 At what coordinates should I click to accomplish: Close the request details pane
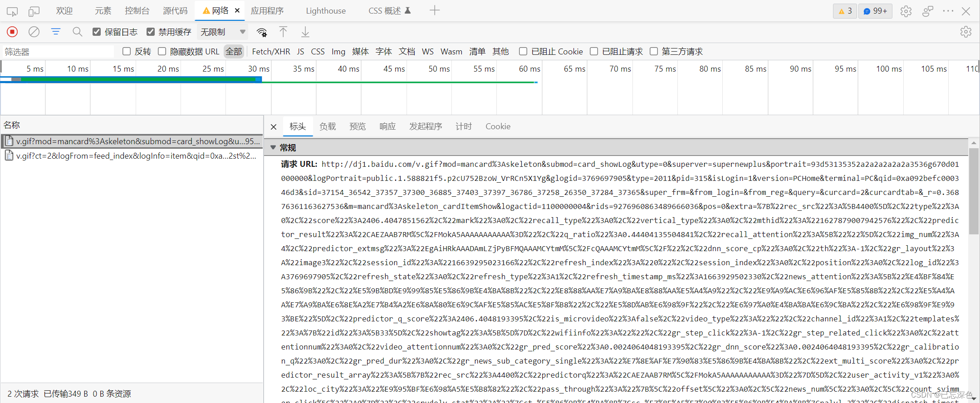point(274,127)
